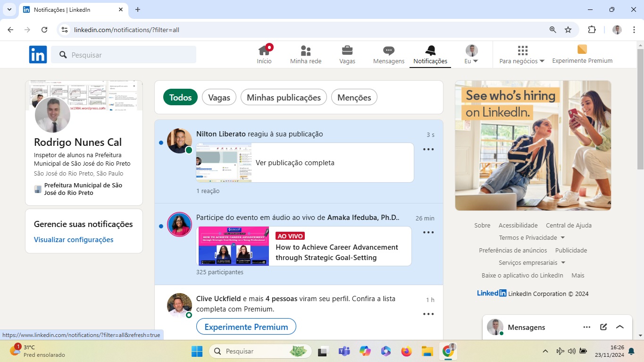Screen dimensions: 644x362
Task: Reload the page
Action: coord(44,30)
